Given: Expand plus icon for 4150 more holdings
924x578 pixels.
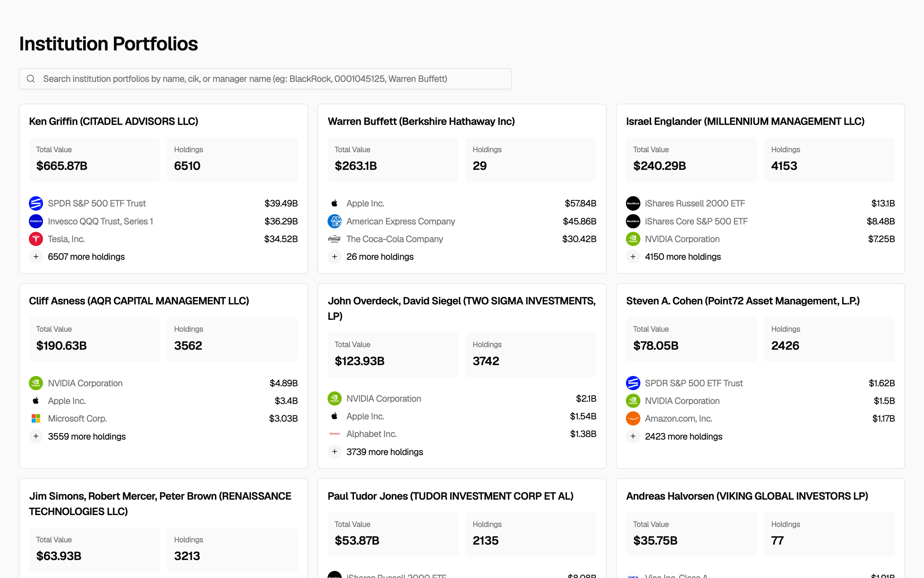Looking at the screenshot, I should point(633,257).
